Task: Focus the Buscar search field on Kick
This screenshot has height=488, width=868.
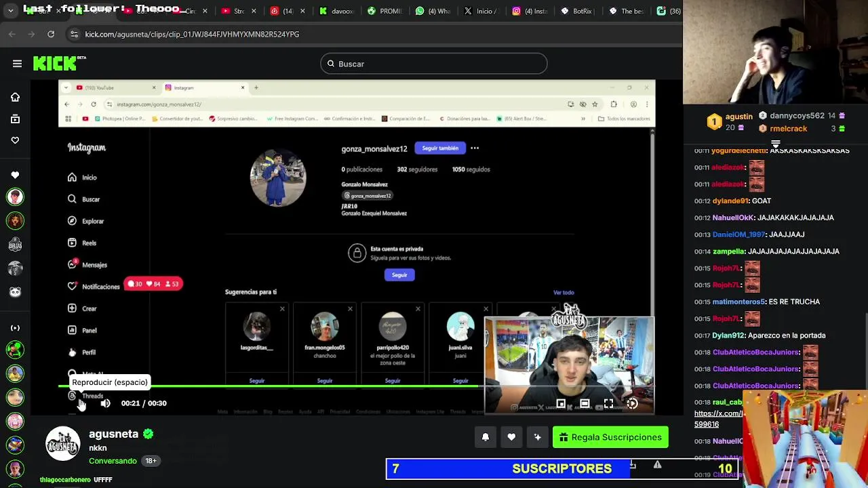Action: 434,64
